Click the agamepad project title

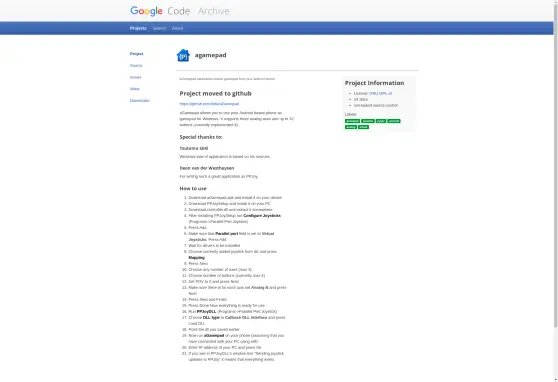[210, 55]
